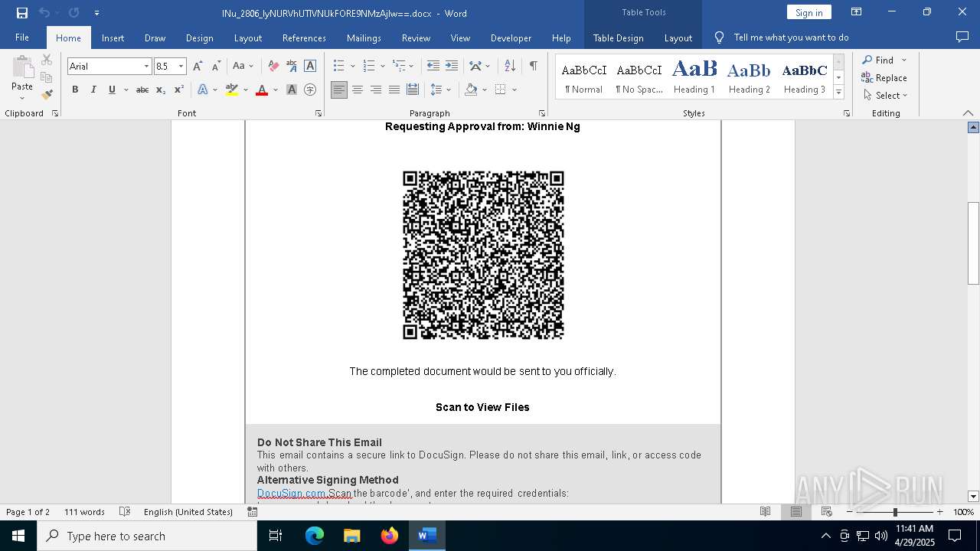Click the Save icon in title bar

pos(21,13)
